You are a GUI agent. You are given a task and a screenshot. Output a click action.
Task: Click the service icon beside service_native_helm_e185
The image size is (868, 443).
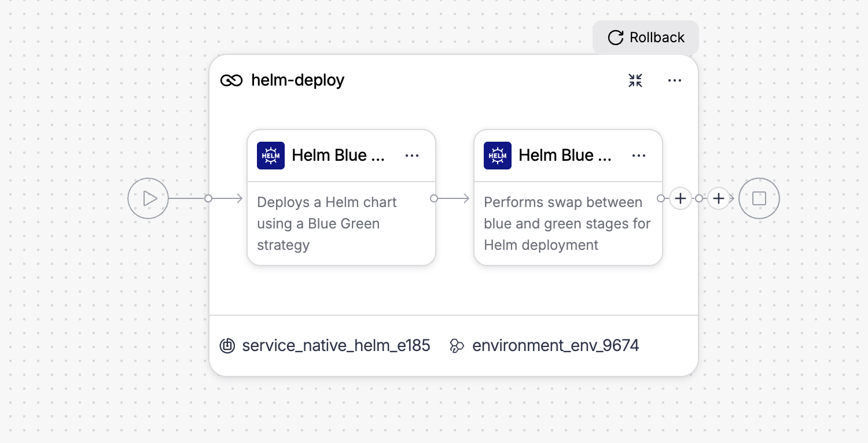[x=227, y=346]
